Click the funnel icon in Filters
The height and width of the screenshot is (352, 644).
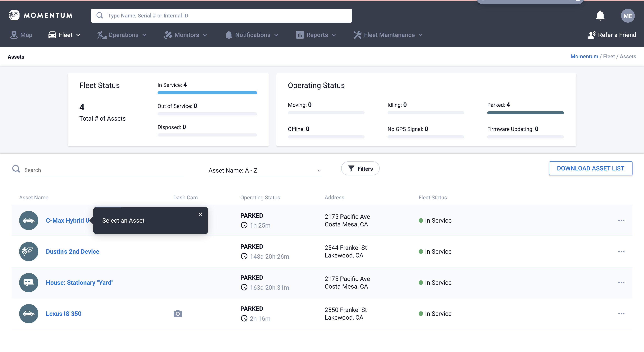(351, 169)
